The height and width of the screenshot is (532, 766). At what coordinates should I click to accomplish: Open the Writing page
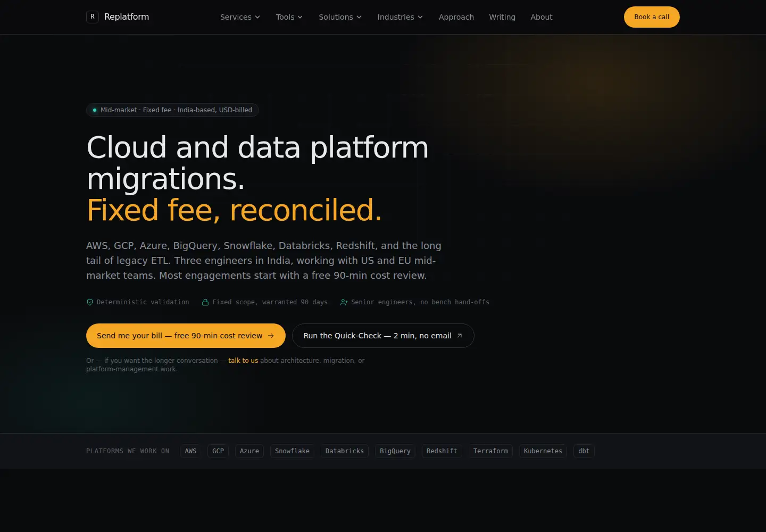[x=502, y=17]
